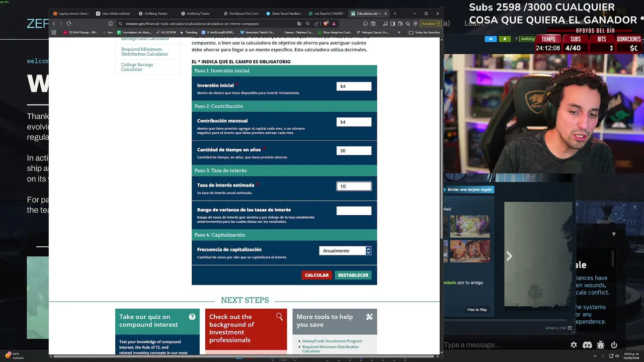644x362 pixels.
Task: Click the Tasa de interés estimada field
Action: 354,186
